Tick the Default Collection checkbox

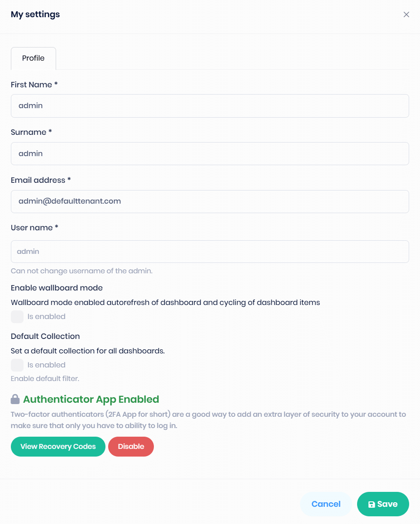17,365
